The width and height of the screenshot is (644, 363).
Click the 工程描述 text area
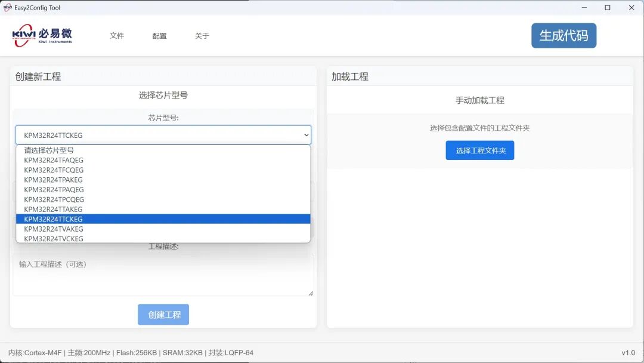point(163,275)
